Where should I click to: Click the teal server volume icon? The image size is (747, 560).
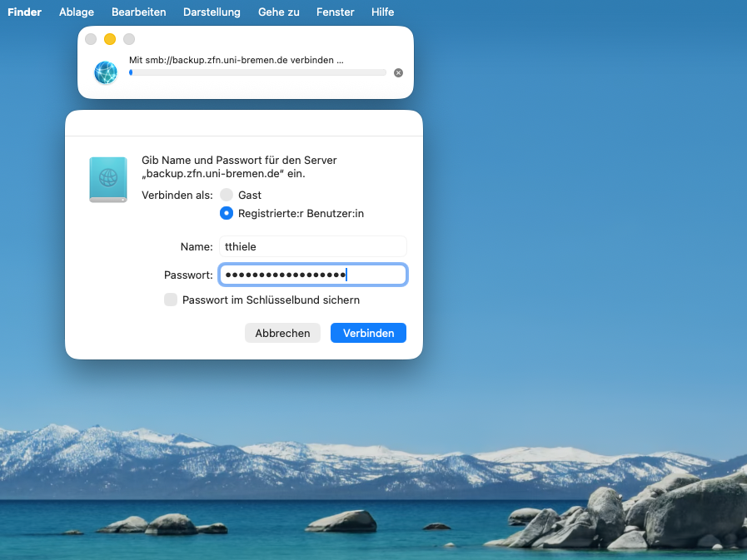click(x=108, y=180)
